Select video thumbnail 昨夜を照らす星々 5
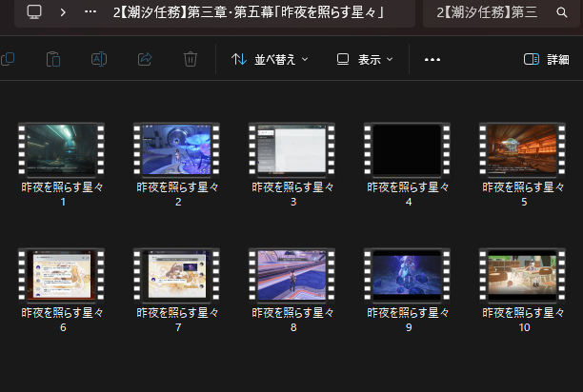The image size is (583, 392). point(522,149)
